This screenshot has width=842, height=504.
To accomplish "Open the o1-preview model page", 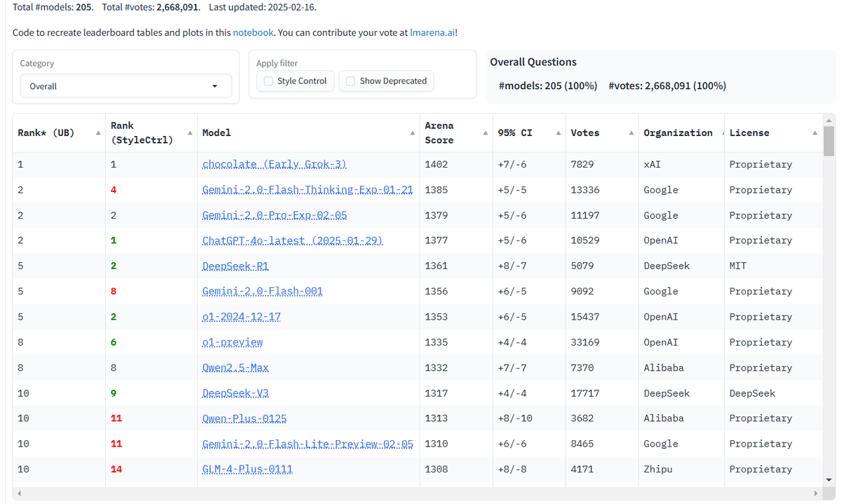I will 232,342.
